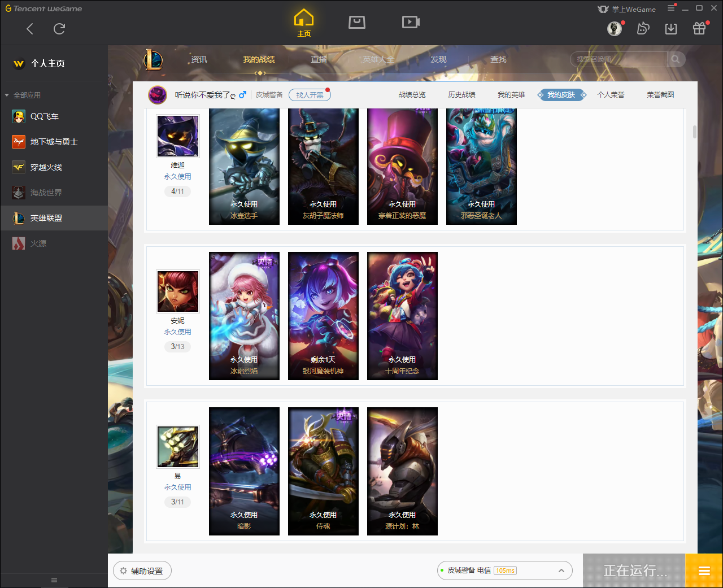Viewport: 723px width, 588px height.
Task: Click the 维迦 champion portrait
Action: 178,136
